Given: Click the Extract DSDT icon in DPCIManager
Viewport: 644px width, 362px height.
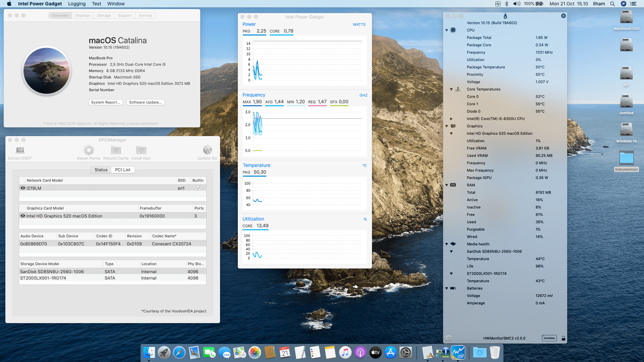Looking at the screenshot, I should 20,150.
